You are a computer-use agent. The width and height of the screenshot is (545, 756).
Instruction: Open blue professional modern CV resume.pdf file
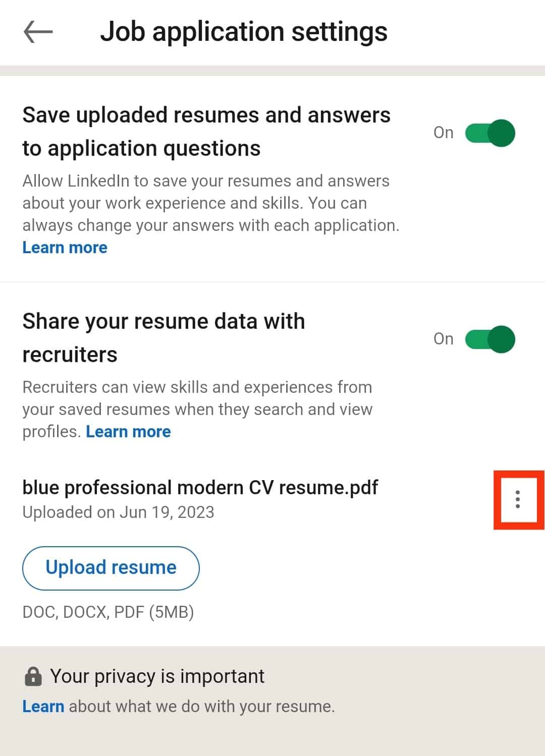[x=200, y=488]
